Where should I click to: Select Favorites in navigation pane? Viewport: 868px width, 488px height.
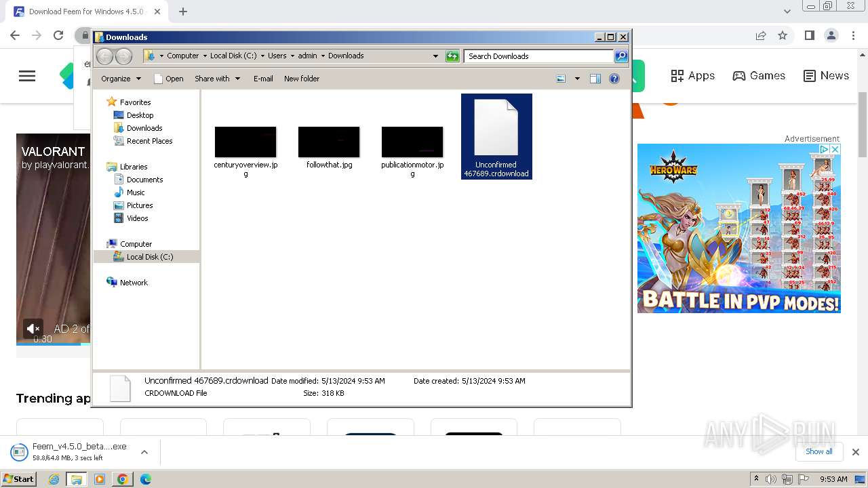coord(135,102)
